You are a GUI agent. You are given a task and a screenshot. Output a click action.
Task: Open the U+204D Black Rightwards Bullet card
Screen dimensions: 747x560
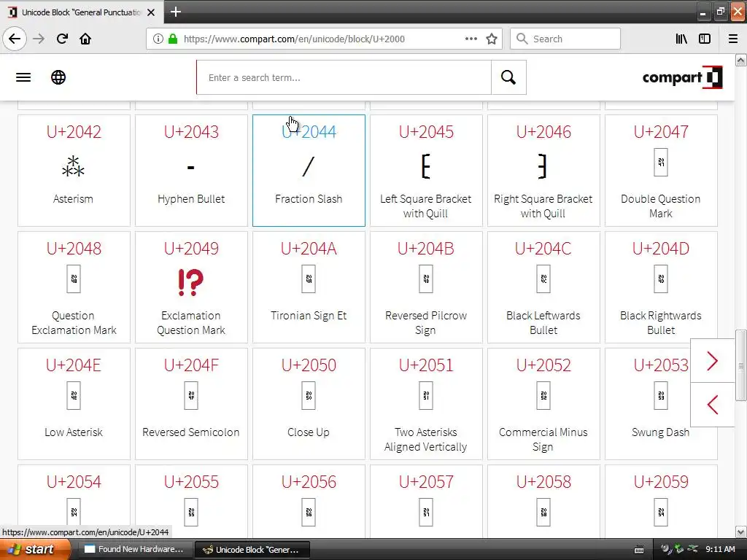(661, 287)
